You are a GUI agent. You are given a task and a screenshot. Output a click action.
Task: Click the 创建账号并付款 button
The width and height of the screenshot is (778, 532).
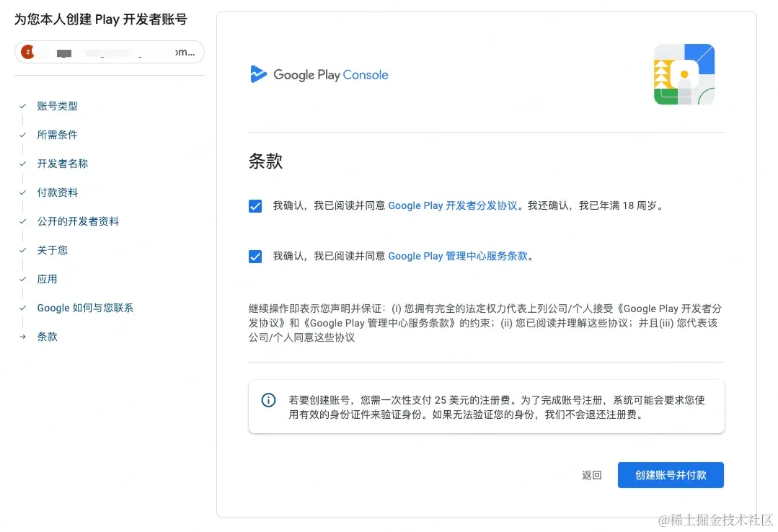[671, 475]
